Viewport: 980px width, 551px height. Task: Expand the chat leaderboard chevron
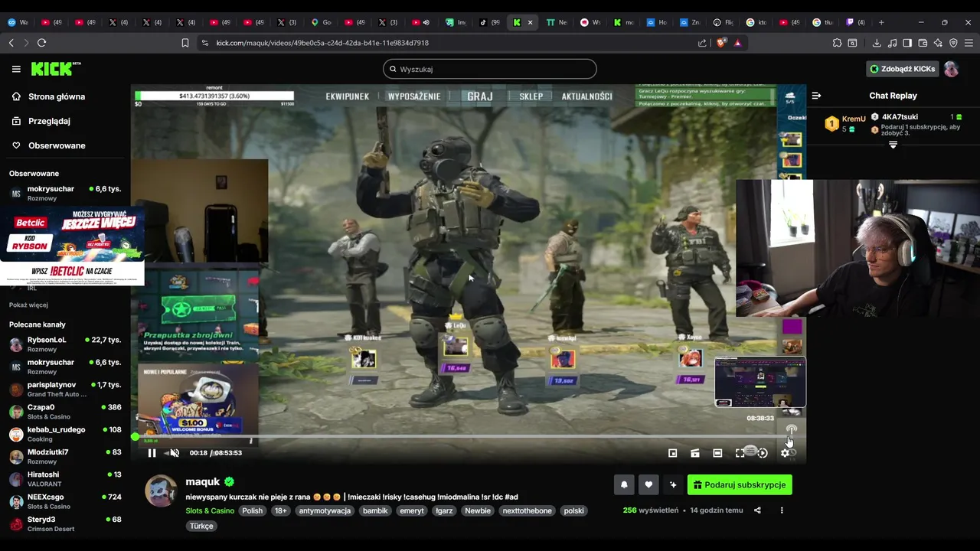[893, 145]
